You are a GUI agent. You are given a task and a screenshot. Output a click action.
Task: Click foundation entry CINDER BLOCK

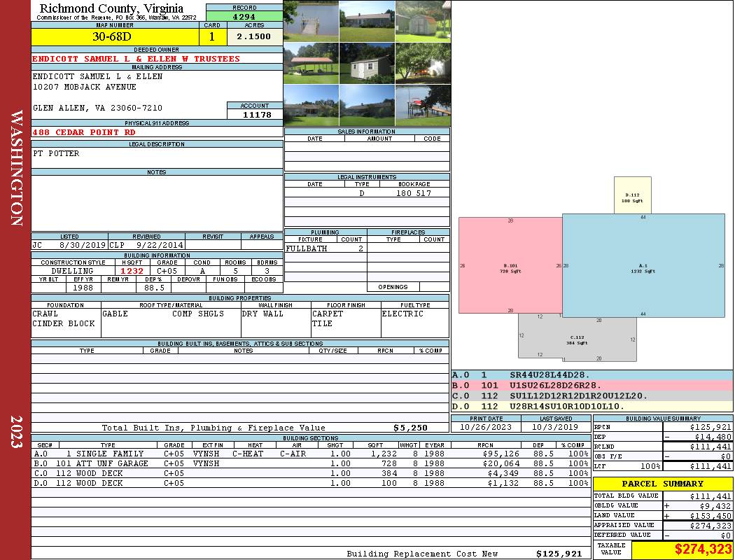click(x=64, y=323)
